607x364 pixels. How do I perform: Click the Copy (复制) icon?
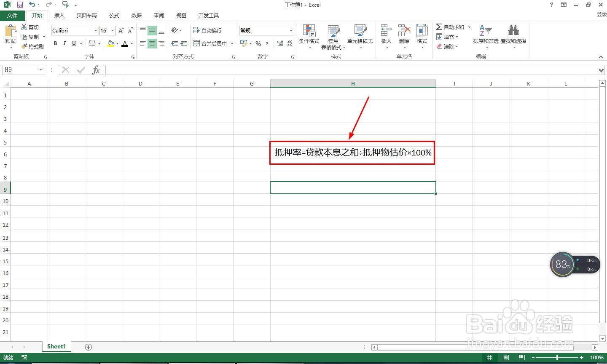pos(24,37)
